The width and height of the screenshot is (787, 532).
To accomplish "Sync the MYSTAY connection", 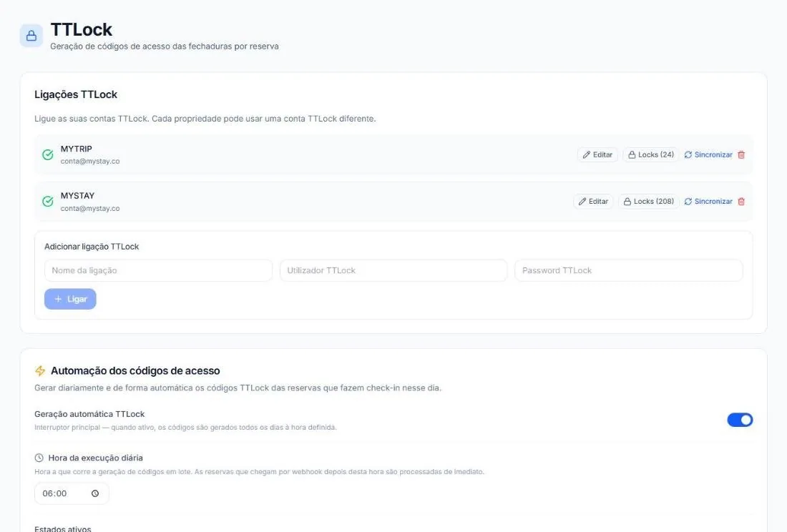I will pos(708,202).
